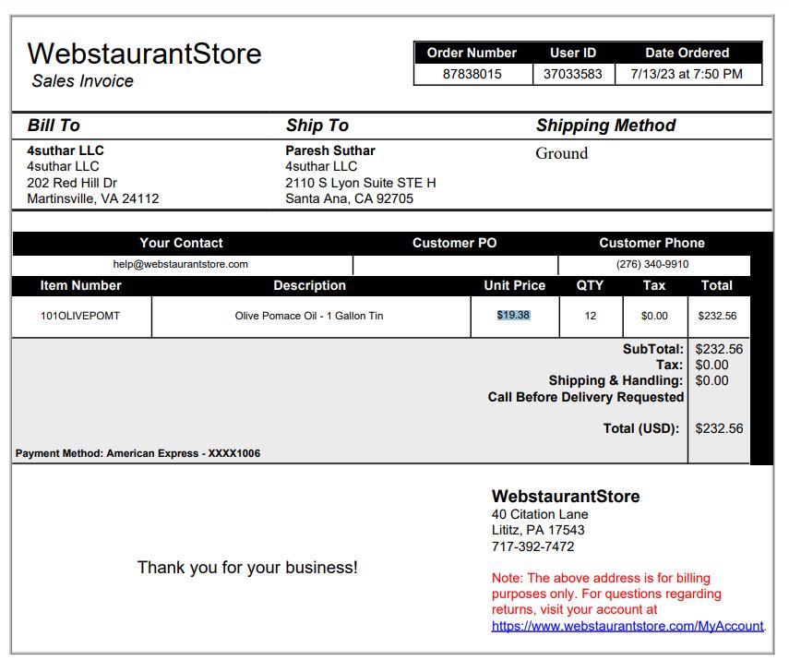Click the Total (USD) amount $232.56

click(x=719, y=428)
